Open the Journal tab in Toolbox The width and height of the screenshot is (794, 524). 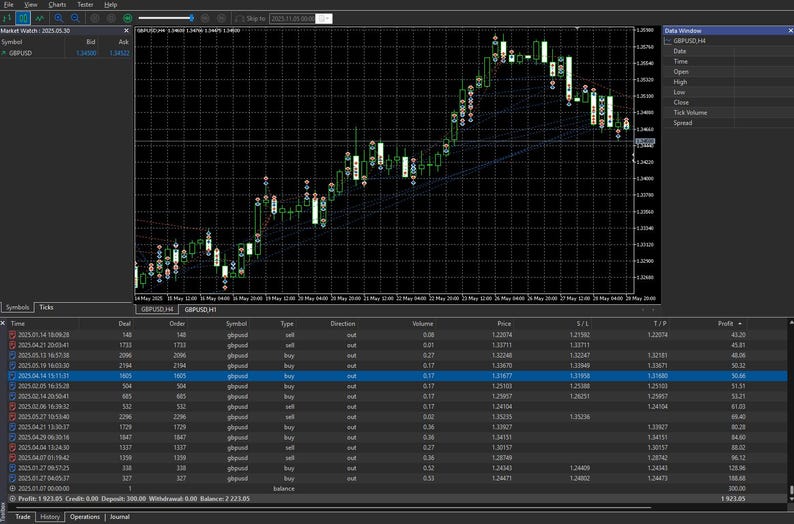click(120, 517)
